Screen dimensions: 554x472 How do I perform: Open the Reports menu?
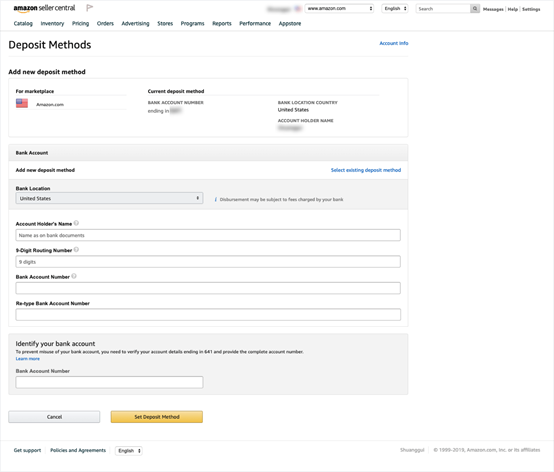(222, 24)
